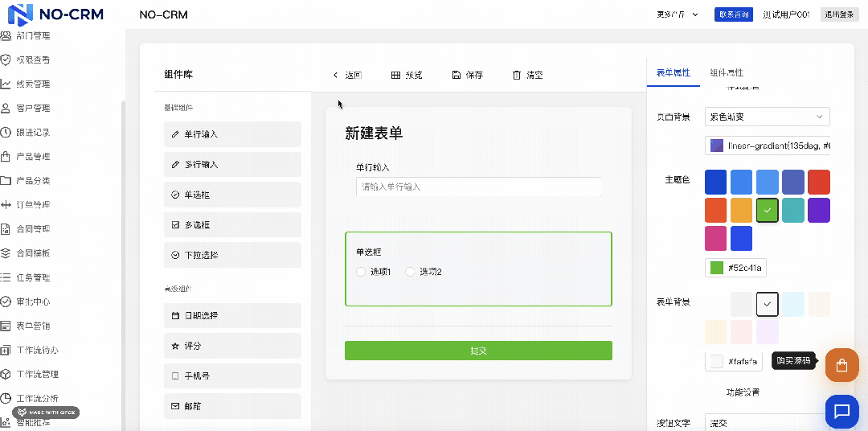The height and width of the screenshot is (431, 868).
Task: Add a 单行输入 component from the library
Action: 232,134
